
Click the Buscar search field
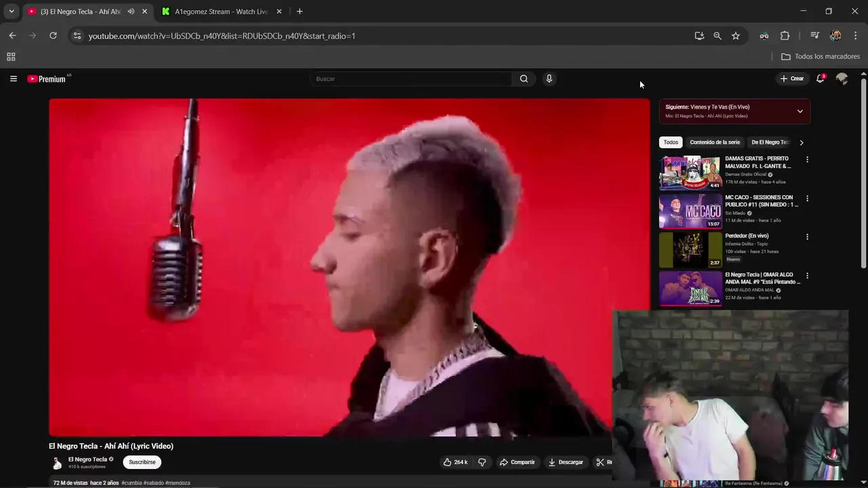tap(411, 79)
